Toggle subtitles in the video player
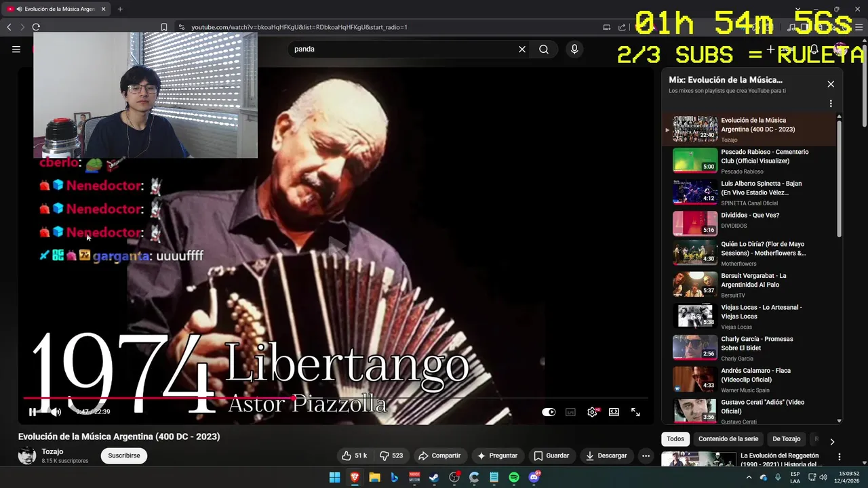 click(x=570, y=412)
